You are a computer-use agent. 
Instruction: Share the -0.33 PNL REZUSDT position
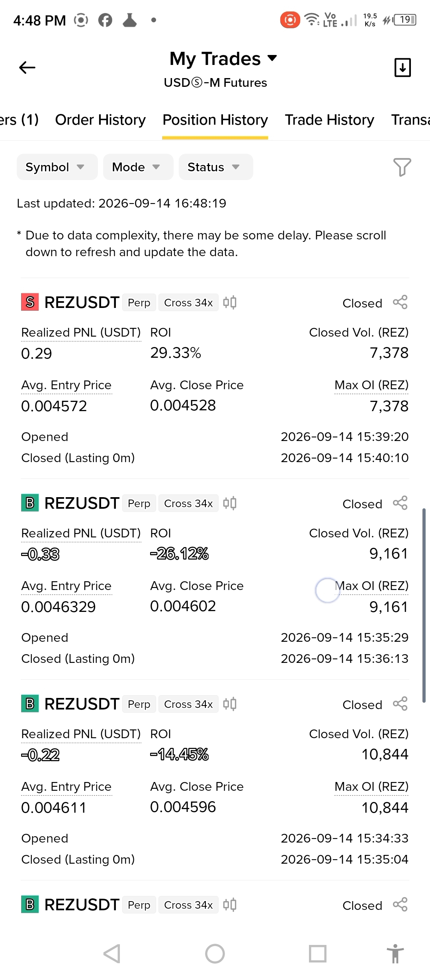400,503
